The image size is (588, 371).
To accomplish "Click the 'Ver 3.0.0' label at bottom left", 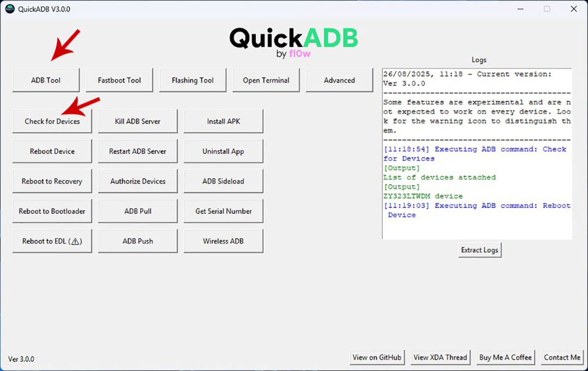I will coord(21,359).
